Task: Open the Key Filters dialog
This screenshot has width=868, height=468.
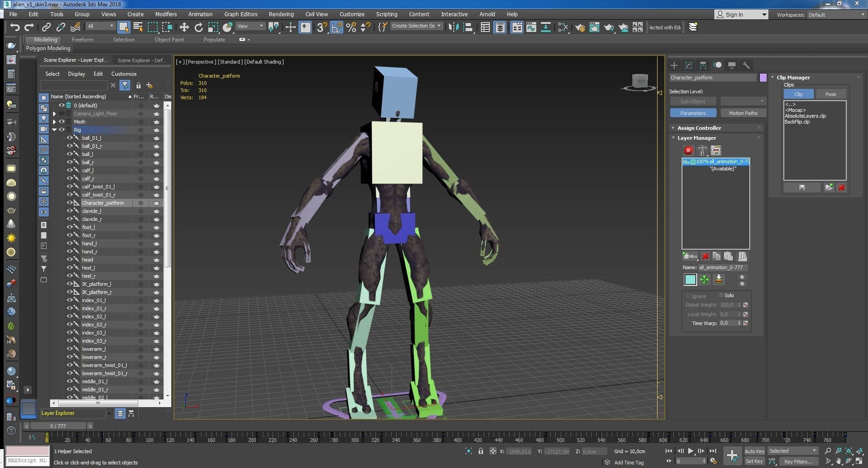Action: click(x=798, y=461)
